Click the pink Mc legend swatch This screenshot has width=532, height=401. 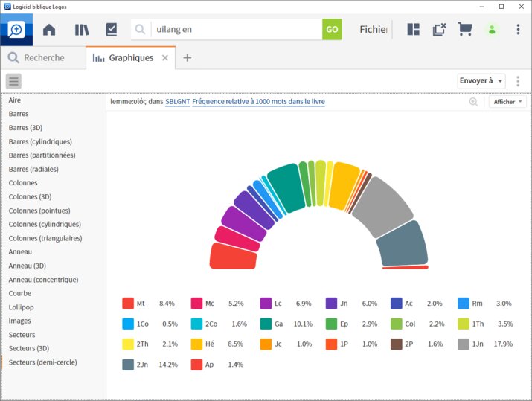196,304
